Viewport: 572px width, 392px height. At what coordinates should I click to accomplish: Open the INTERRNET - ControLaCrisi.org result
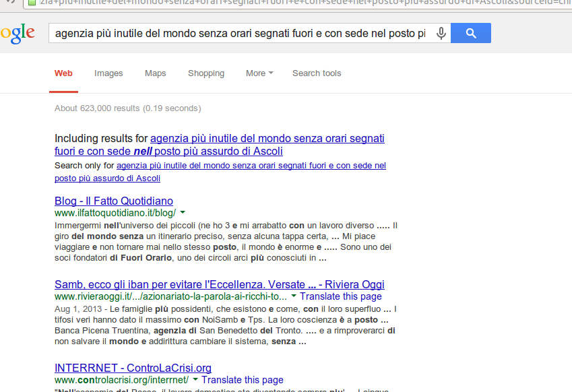click(133, 367)
